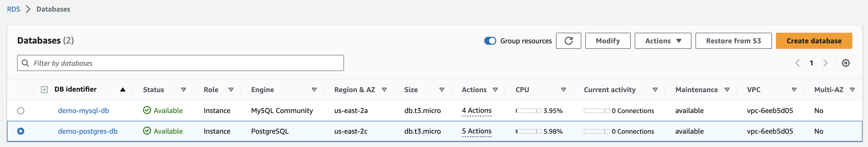
Task: Open the demo-postgres-db database link
Action: pyautogui.click(x=88, y=131)
